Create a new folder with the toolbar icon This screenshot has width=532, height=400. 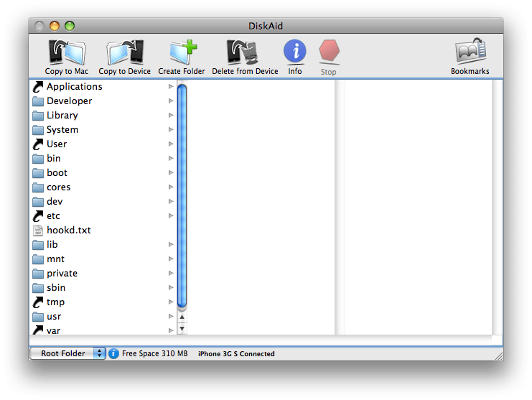[x=182, y=53]
